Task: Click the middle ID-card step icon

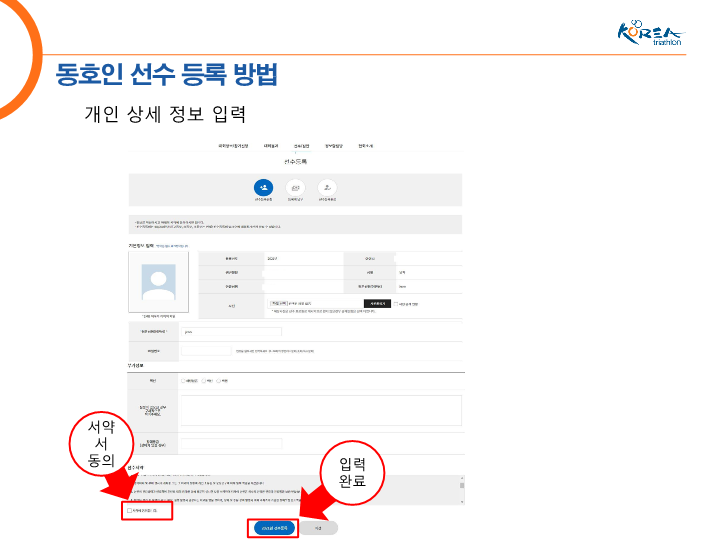Action: tap(295, 187)
